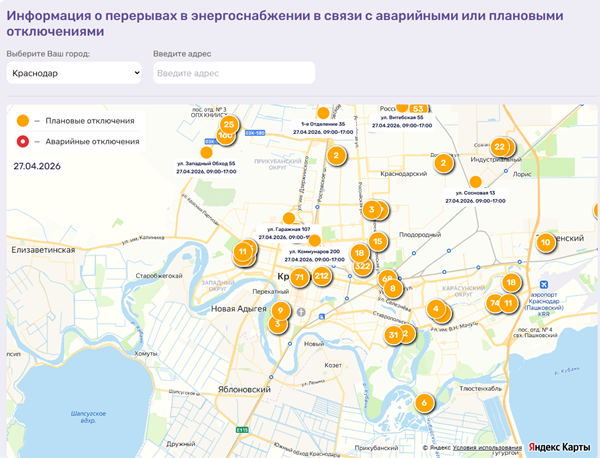This screenshot has width=600, height=458.
Task: Click the cluster marker labeled 10
Action: click(545, 241)
